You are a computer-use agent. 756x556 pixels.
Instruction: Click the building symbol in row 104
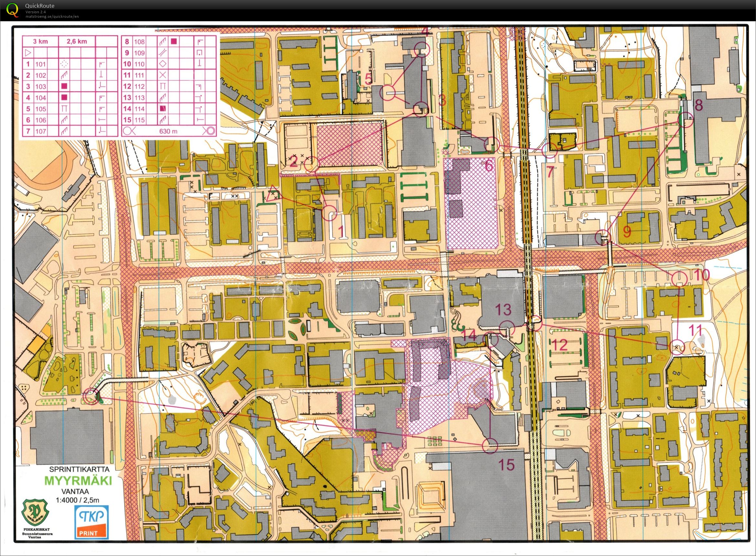(64, 98)
